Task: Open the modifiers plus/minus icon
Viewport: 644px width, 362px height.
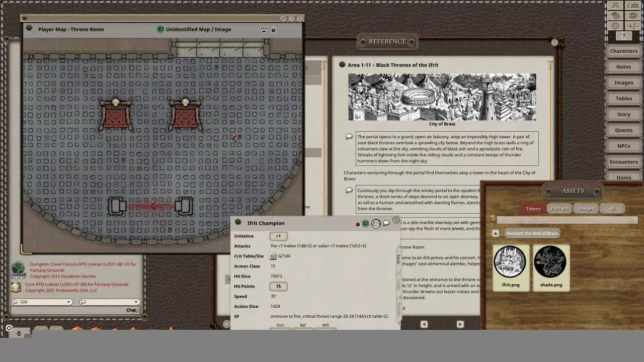Action: [x=632, y=26]
